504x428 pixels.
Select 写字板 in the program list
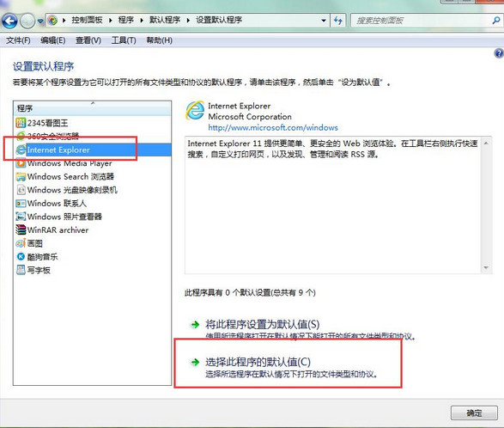coord(39,270)
